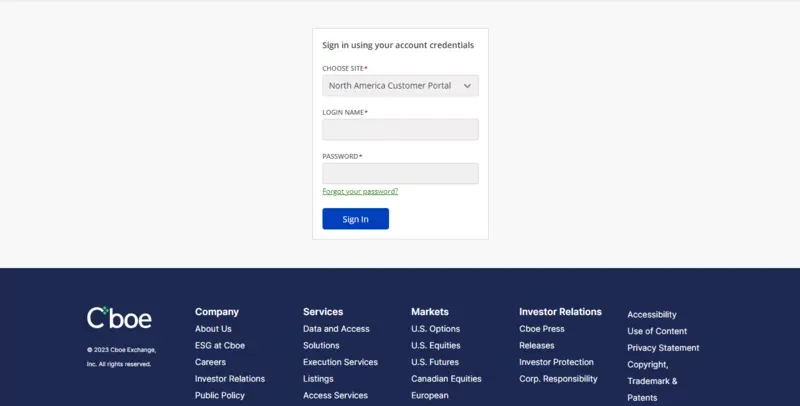Open the Canadian Equities link
Viewport: 800px width, 406px height.
(x=446, y=378)
